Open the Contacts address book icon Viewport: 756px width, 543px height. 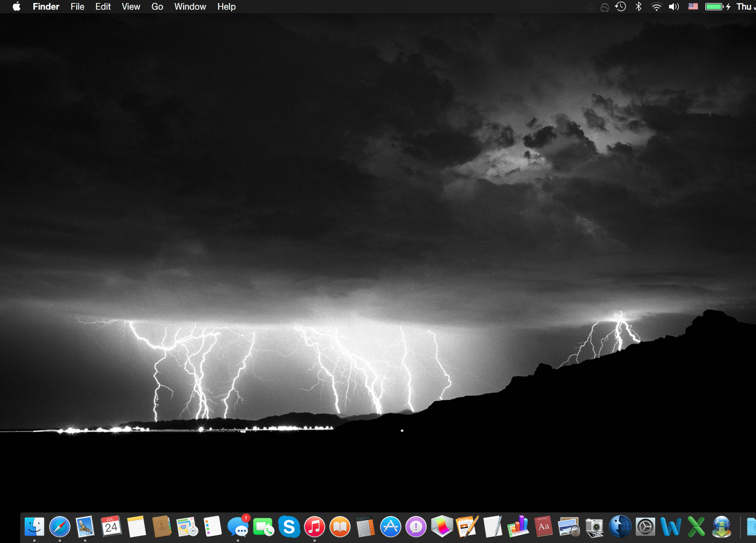point(162,527)
